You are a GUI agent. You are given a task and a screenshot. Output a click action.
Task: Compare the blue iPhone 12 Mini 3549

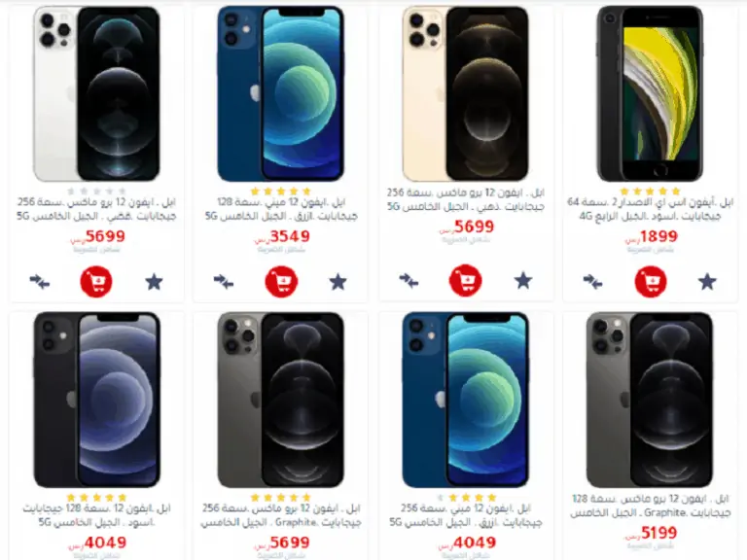224,282
